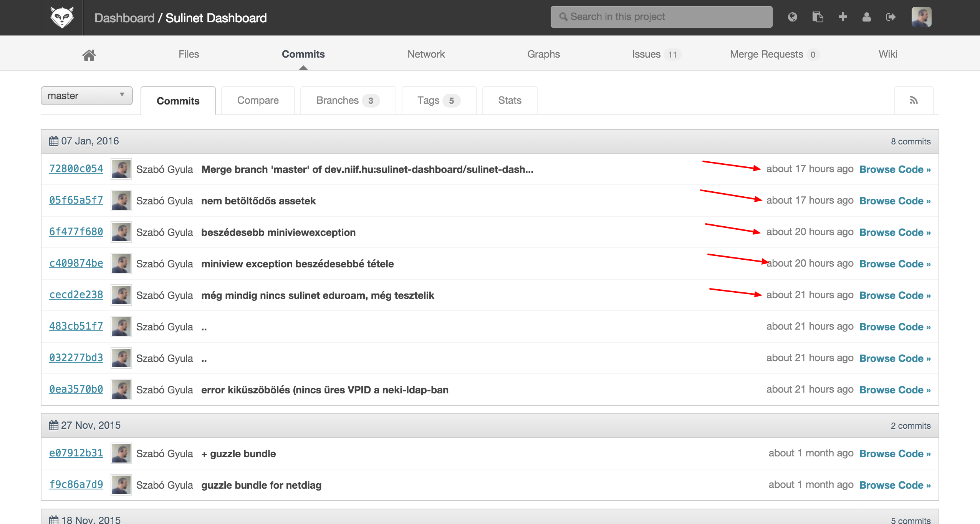Screen dimensions: 980x524
Task: Click the Issues count badge 11
Action: [672, 55]
